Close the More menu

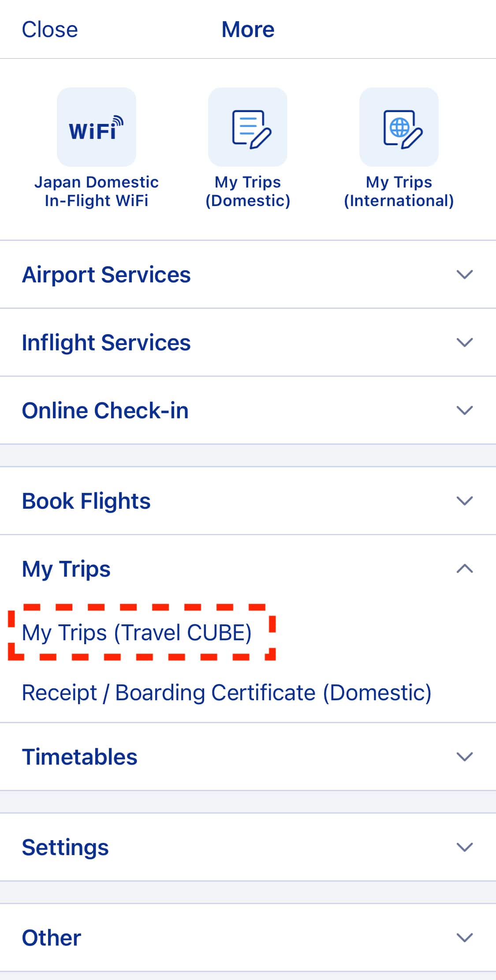coord(50,30)
